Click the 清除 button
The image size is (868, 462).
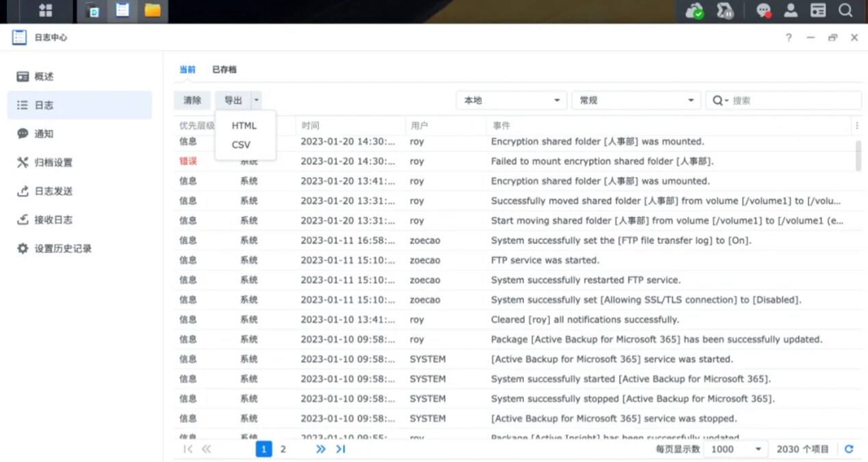(192, 100)
